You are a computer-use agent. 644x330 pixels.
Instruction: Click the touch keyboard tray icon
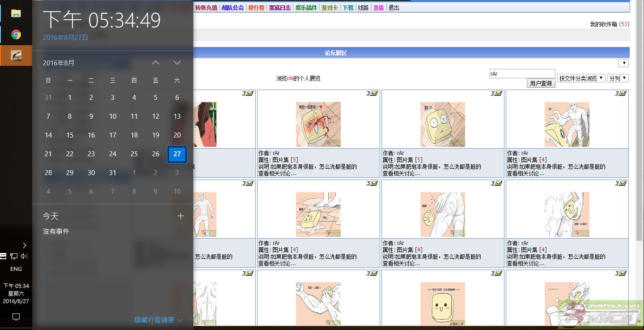[4, 256]
